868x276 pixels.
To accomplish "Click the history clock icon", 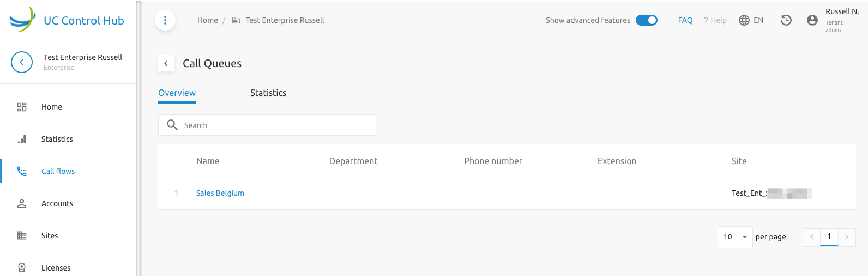I will pyautogui.click(x=786, y=20).
